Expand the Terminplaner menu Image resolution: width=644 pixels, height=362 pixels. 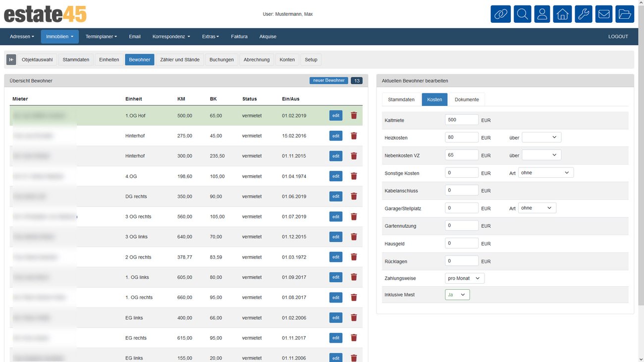coord(101,37)
